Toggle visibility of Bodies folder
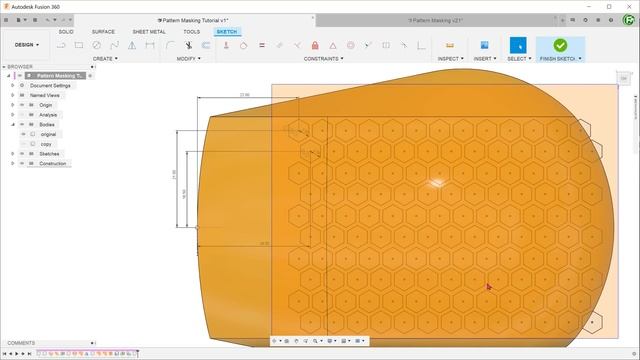Viewport: 640px width, 360px height. tap(22, 124)
